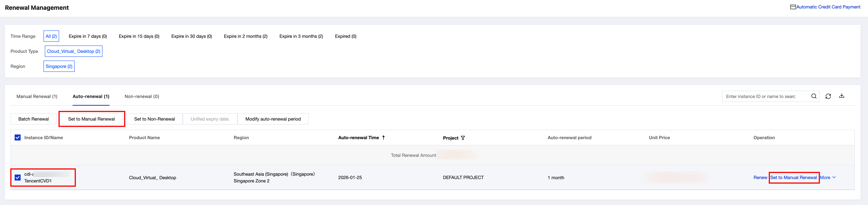This screenshot has height=205, width=868.
Task: Select the Singapore region filter
Action: 59,66
